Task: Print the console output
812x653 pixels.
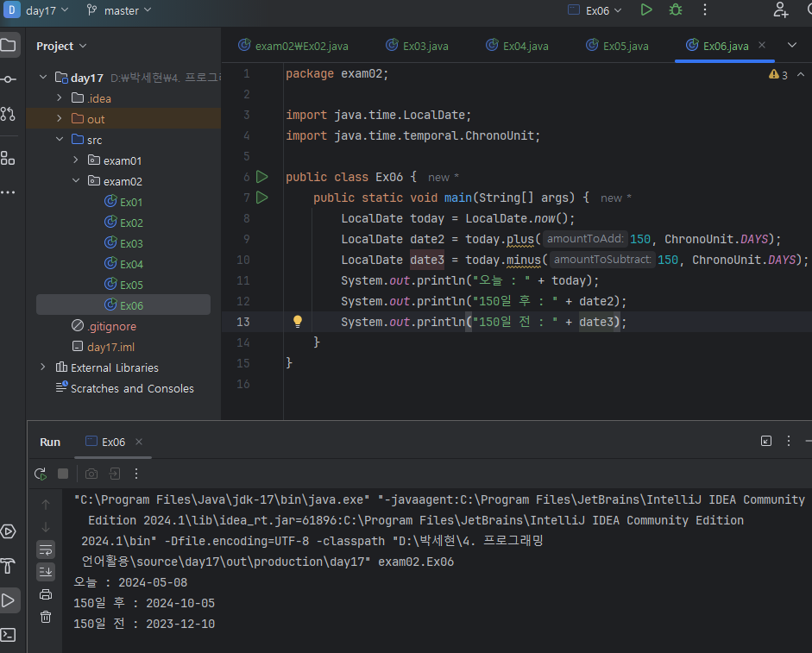Action: pyautogui.click(x=46, y=594)
